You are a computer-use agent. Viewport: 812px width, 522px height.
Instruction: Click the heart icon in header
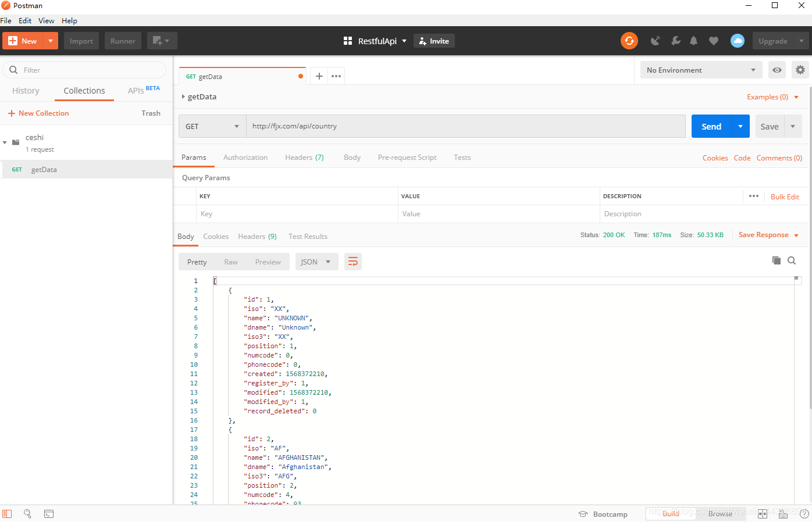point(714,41)
